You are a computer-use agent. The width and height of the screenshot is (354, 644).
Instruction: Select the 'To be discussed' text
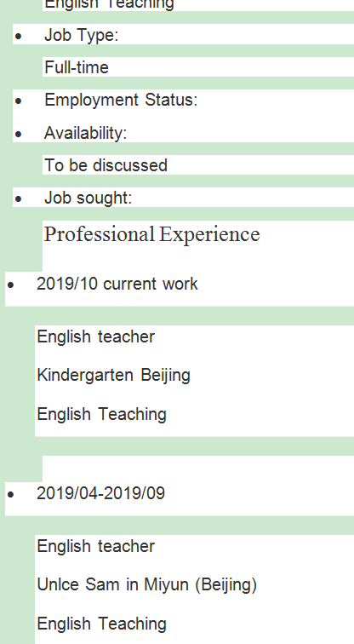click(x=106, y=165)
